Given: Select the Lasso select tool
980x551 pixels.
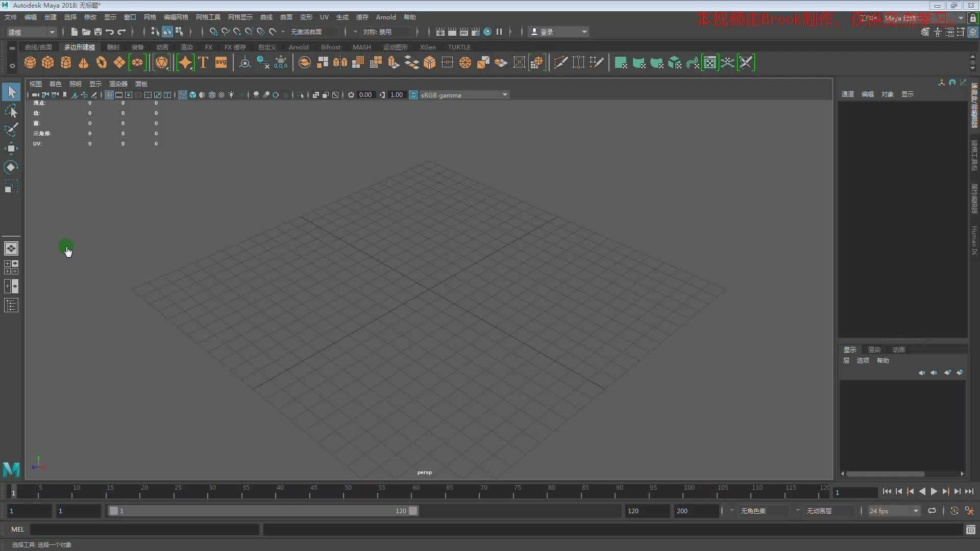Looking at the screenshot, I should point(11,111).
